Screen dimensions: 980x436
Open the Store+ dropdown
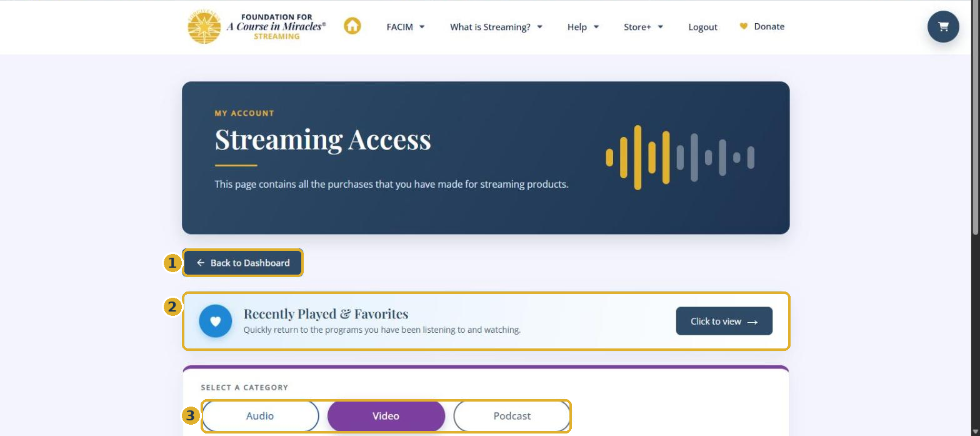643,27
